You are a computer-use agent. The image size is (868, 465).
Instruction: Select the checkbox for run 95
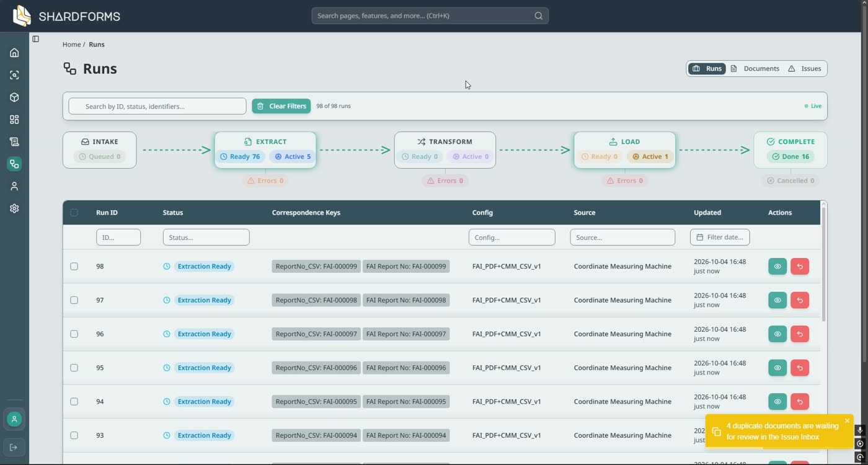[x=74, y=368]
